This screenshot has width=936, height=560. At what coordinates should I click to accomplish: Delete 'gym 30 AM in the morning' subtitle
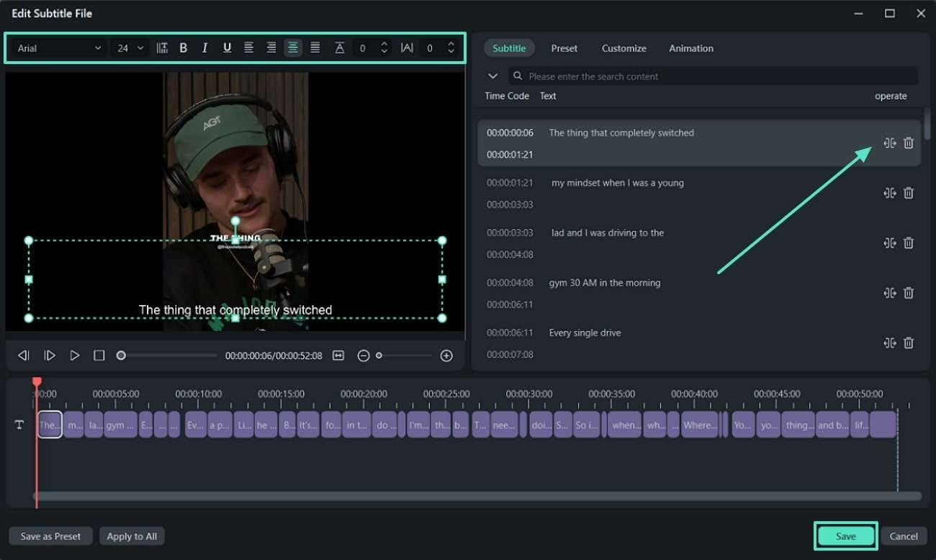pos(909,293)
